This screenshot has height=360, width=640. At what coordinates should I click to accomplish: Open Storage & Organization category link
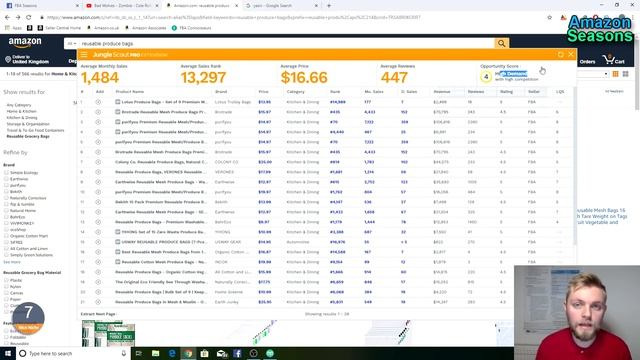tap(28, 124)
